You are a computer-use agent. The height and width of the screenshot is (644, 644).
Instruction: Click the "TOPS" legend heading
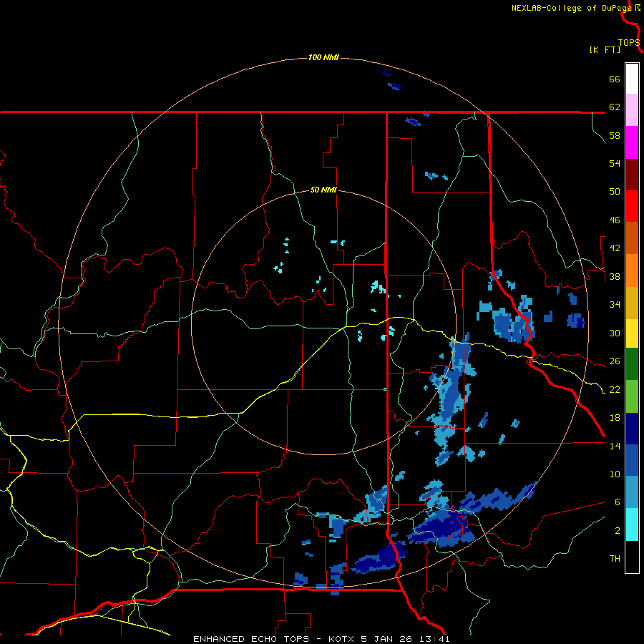click(629, 43)
